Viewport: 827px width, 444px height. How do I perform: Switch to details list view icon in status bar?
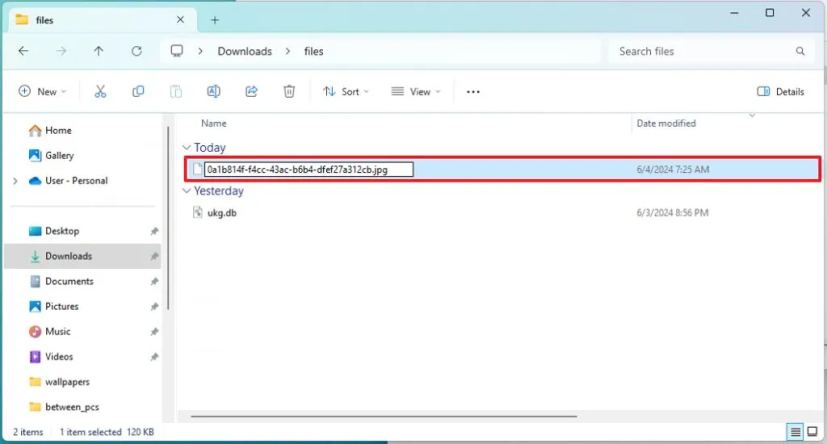click(795, 432)
